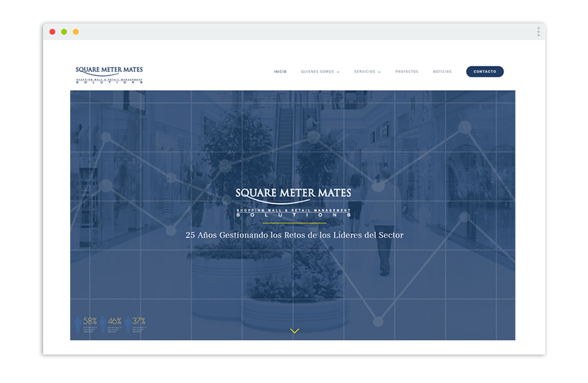Expand the chevron next to Quienes Somos
Image resolution: width=588 pixels, height=383 pixels.
(x=338, y=72)
